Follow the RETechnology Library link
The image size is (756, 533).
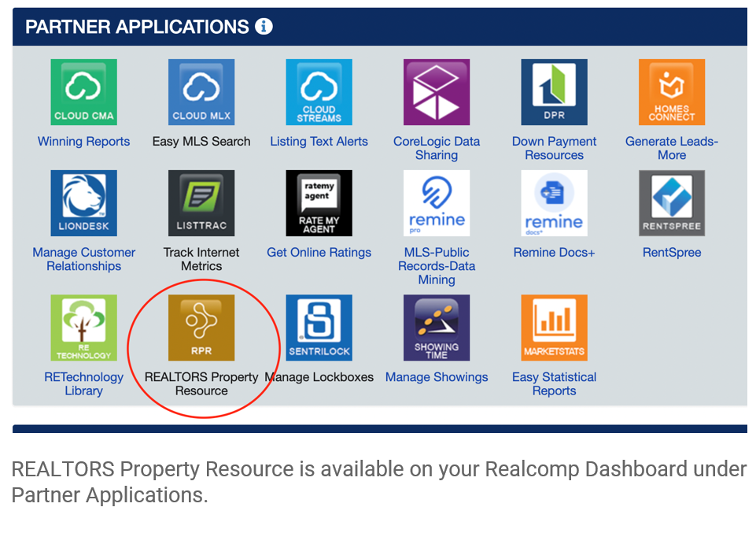pyautogui.click(x=84, y=383)
